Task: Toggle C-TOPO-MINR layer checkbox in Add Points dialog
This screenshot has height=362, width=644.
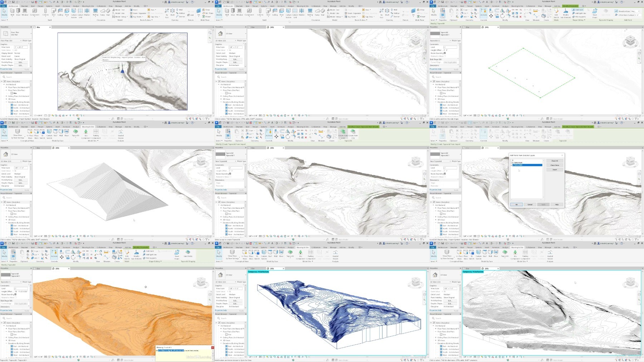Action: [512, 165]
